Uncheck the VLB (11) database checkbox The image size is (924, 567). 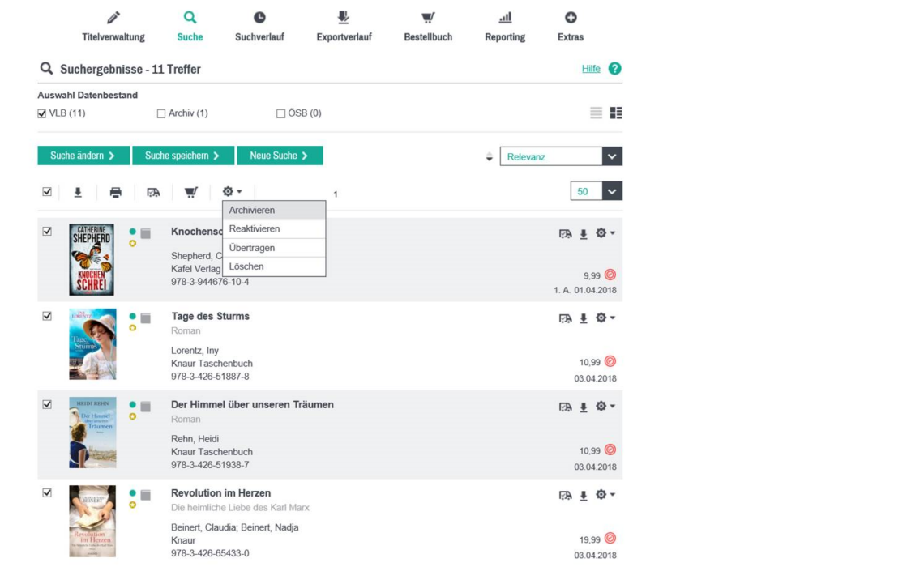tap(42, 113)
